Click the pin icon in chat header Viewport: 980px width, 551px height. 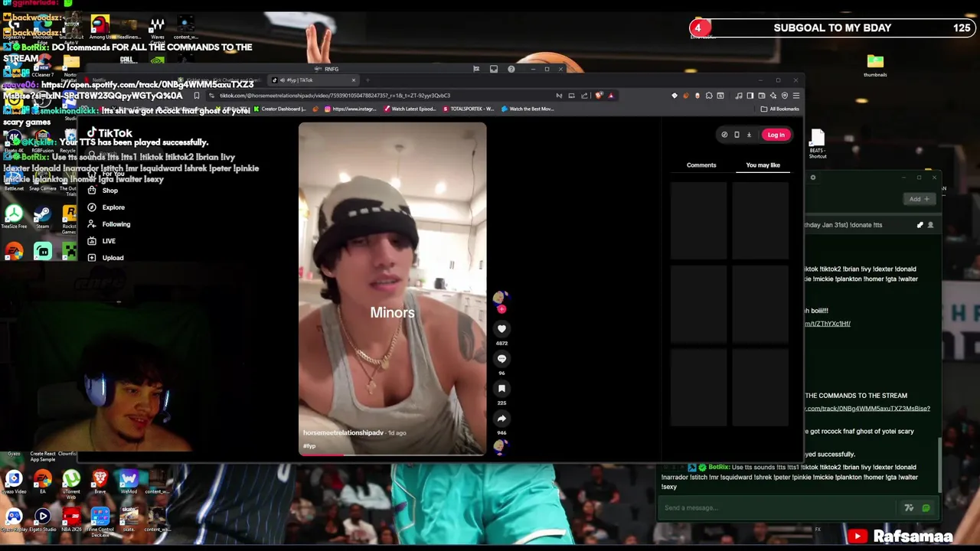click(920, 225)
